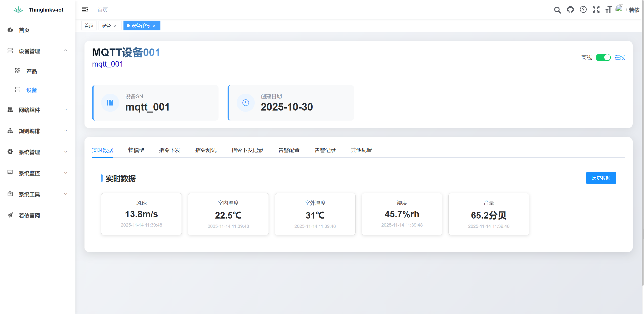
Task: Click the help question mark icon
Action: coord(583,10)
